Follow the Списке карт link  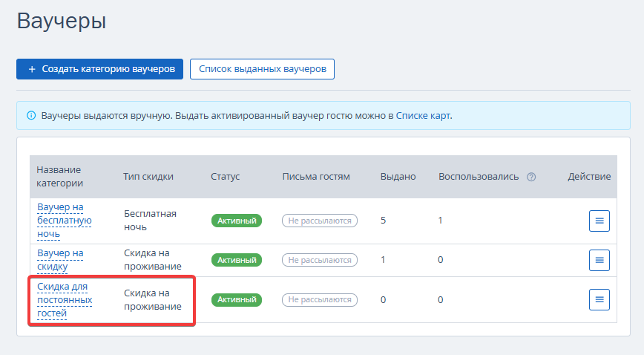click(x=423, y=116)
